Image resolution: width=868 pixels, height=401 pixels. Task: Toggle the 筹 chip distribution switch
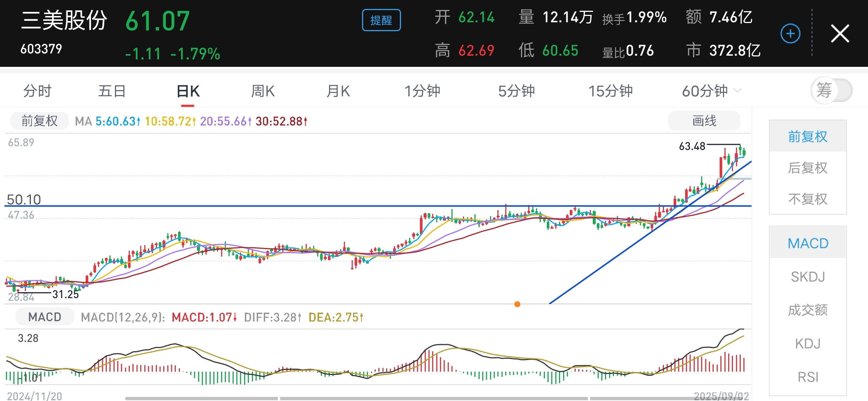832,90
